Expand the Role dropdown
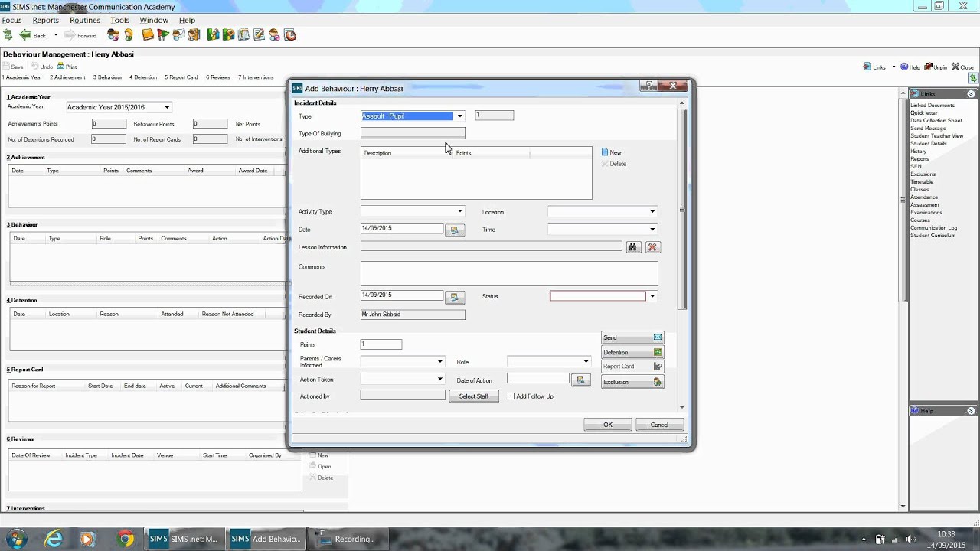The image size is (980, 551). click(x=586, y=361)
